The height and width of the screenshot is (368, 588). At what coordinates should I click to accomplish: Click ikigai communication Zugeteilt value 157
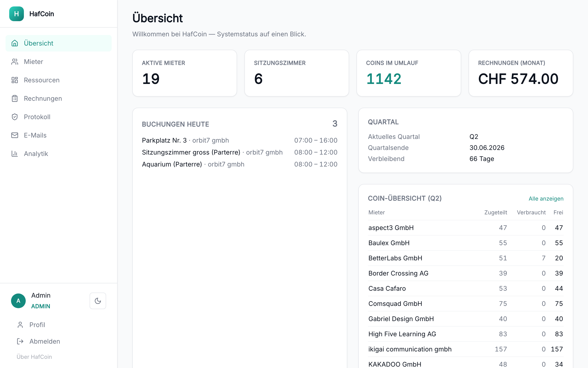[501, 349]
